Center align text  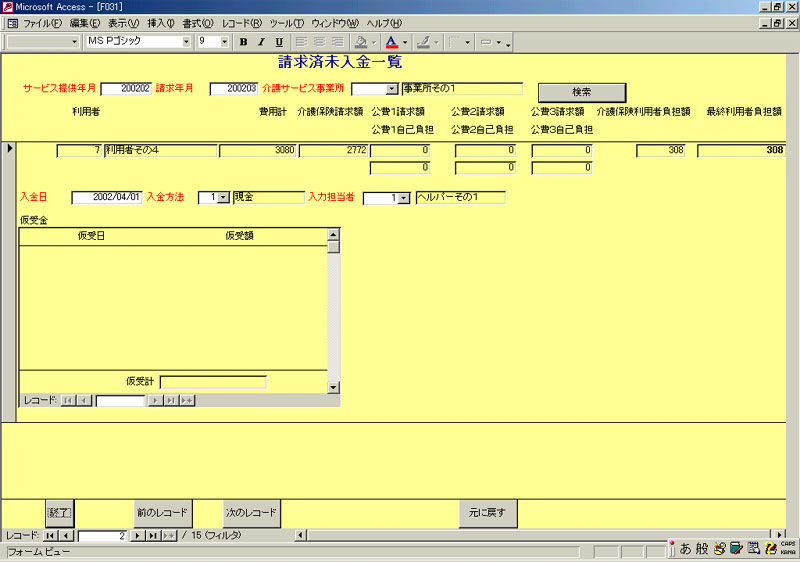[319, 42]
